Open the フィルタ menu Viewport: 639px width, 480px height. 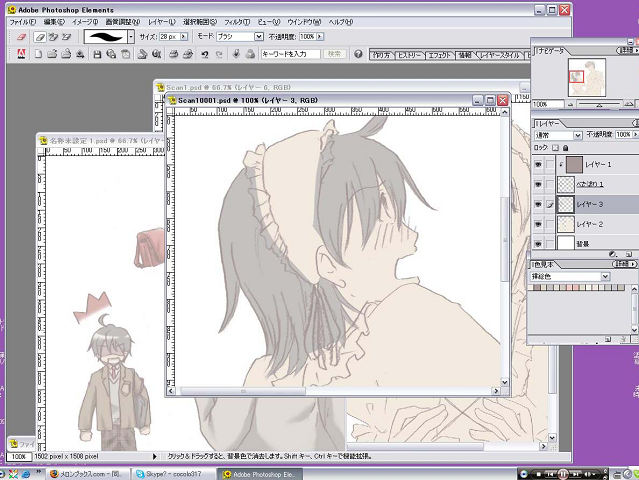pos(237,22)
